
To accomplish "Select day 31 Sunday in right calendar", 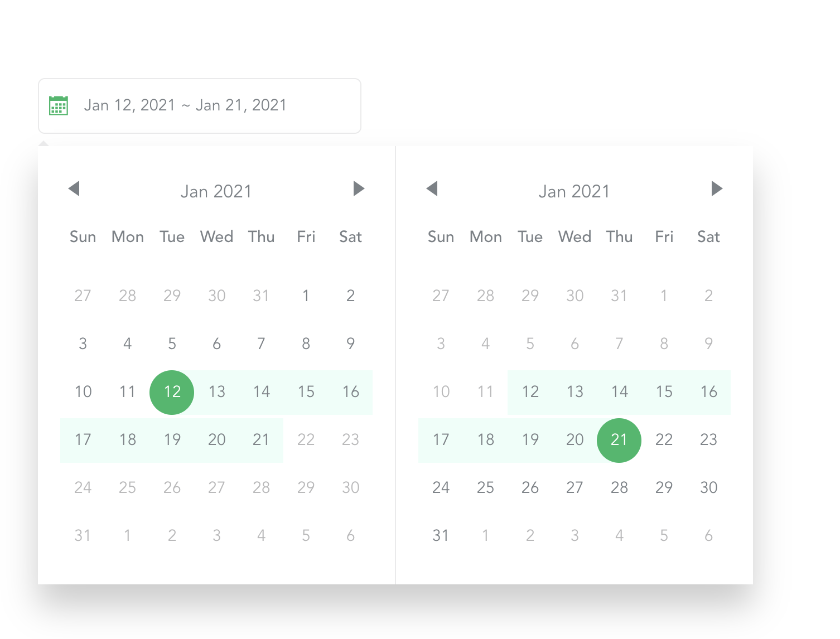I will pyautogui.click(x=441, y=535).
